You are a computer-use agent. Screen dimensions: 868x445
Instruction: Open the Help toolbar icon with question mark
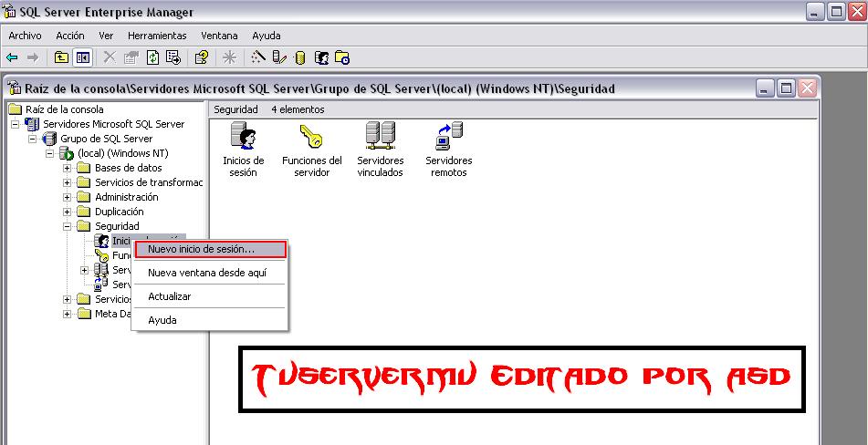[202, 57]
